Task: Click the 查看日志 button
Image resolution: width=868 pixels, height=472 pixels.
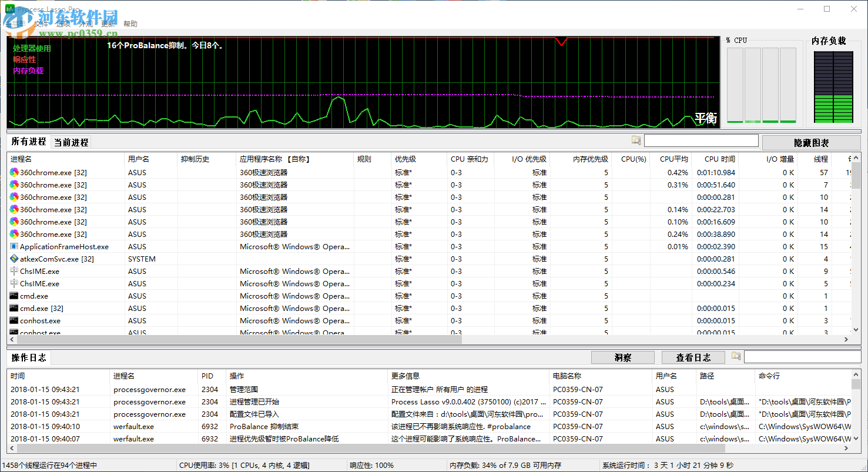Action: [693, 357]
